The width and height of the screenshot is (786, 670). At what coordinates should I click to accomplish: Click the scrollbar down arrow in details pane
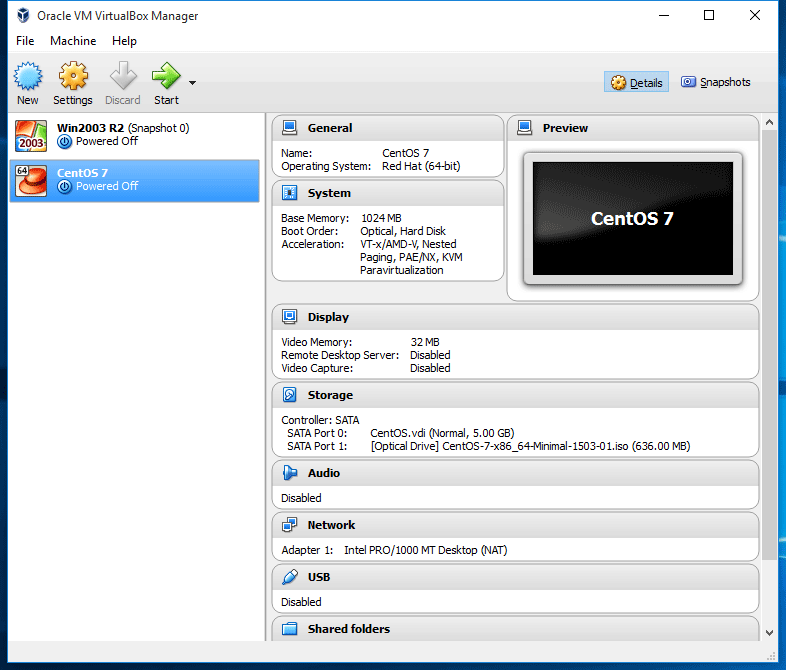769,633
